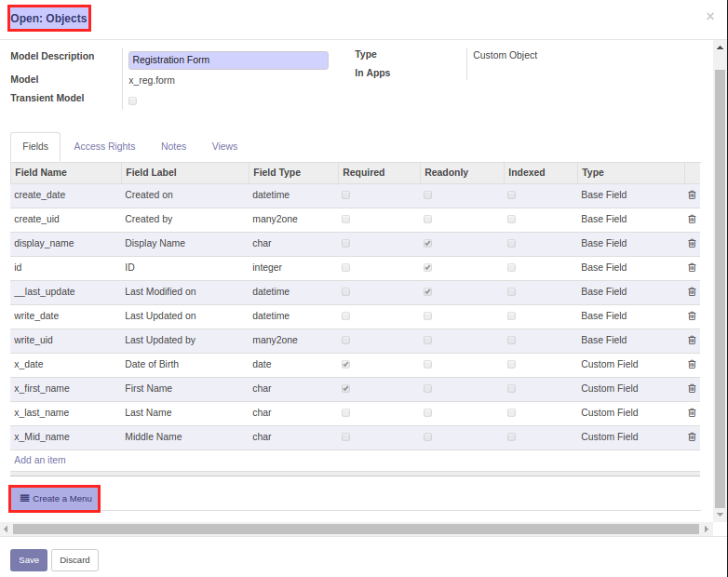728x577 pixels.
Task: Click trash icon for display_name row
Action: [x=692, y=243]
